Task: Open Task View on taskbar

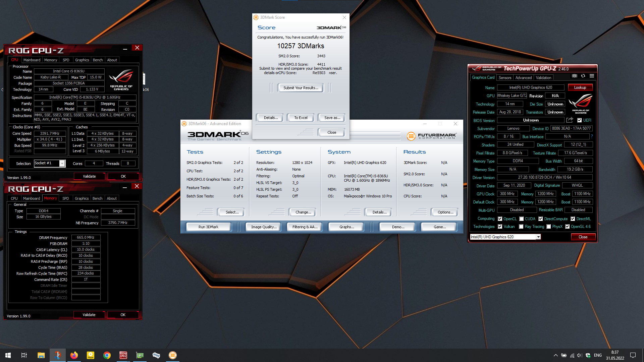Action: [24, 355]
